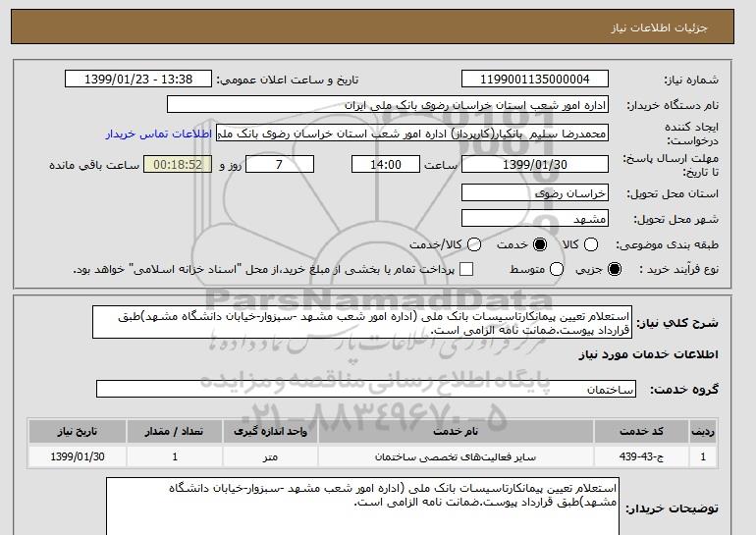The height and width of the screenshot is (535, 756).
Task: Click the days remaining field showing 7
Action: [280, 164]
